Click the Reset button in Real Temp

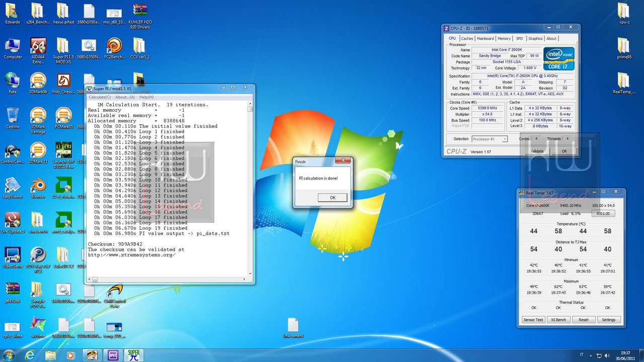584,320
